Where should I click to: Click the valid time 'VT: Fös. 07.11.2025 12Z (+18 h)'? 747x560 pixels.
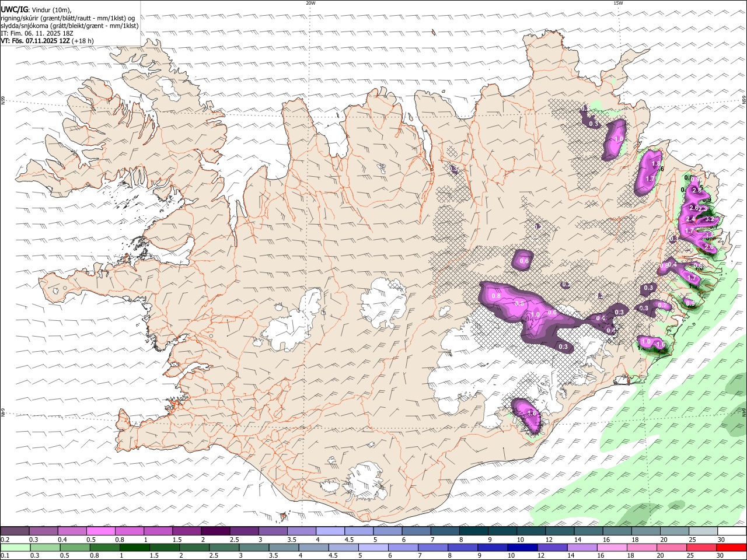pyautogui.click(x=47, y=41)
